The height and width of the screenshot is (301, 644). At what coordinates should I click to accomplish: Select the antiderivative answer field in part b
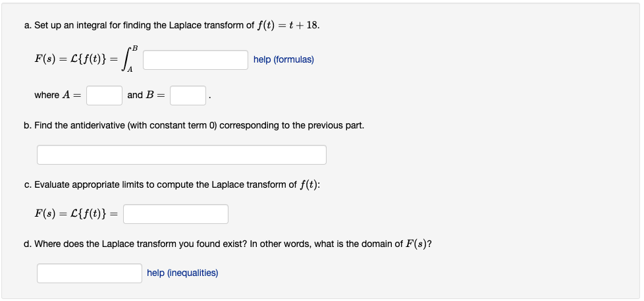181,155
